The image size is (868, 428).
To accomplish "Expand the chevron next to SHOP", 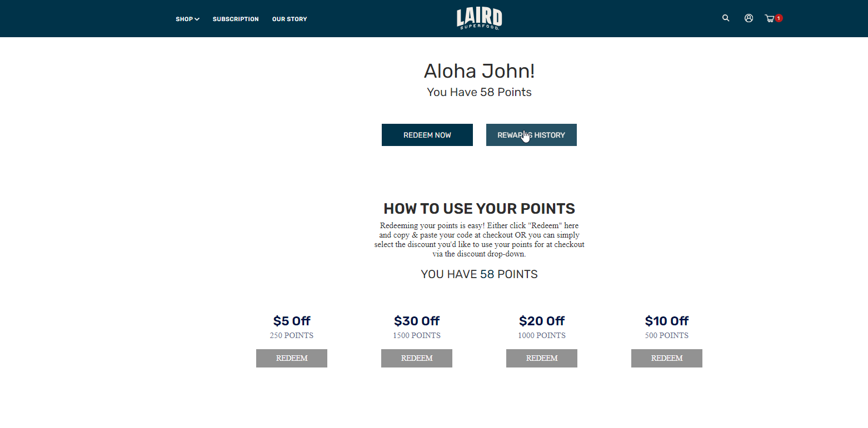I will pyautogui.click(x=197, y=19).
